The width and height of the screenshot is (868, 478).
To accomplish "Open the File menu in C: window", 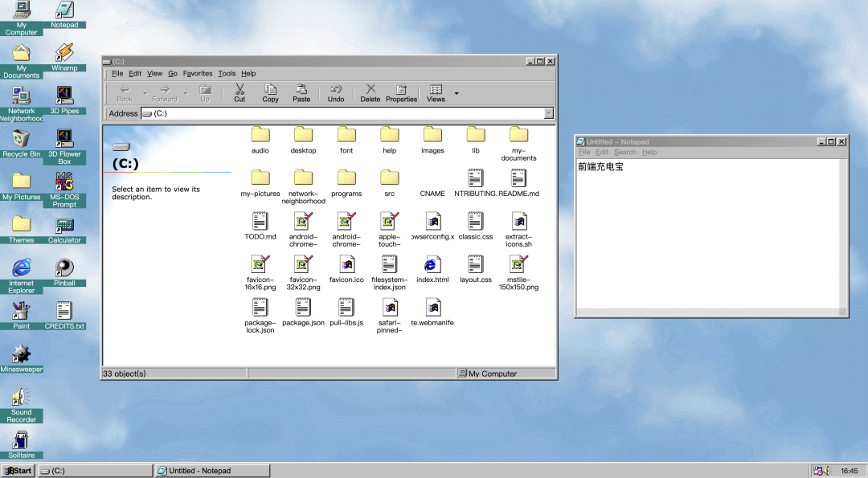I will pyautogui.click(x=117, y=74).
